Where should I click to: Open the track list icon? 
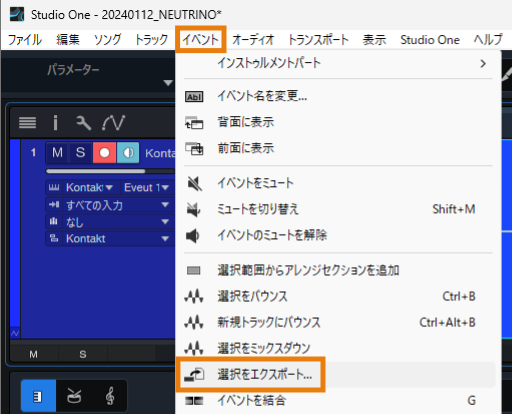27,123
